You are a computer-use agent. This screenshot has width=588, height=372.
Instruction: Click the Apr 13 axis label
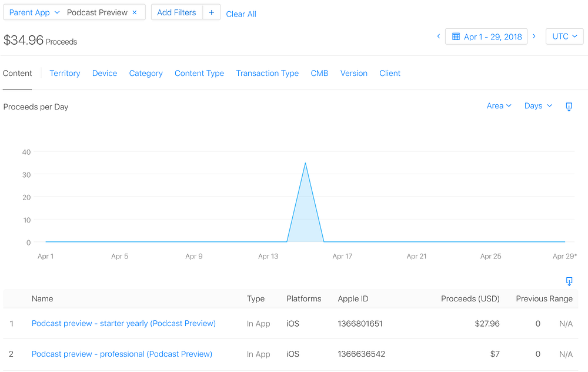tap(268, 256)
